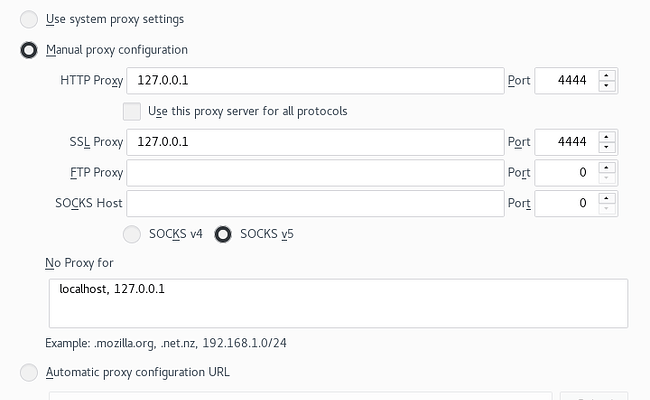Select Use system proxy settings option
The height and width of the screenshot is (400, 650).
click(29, 19)
